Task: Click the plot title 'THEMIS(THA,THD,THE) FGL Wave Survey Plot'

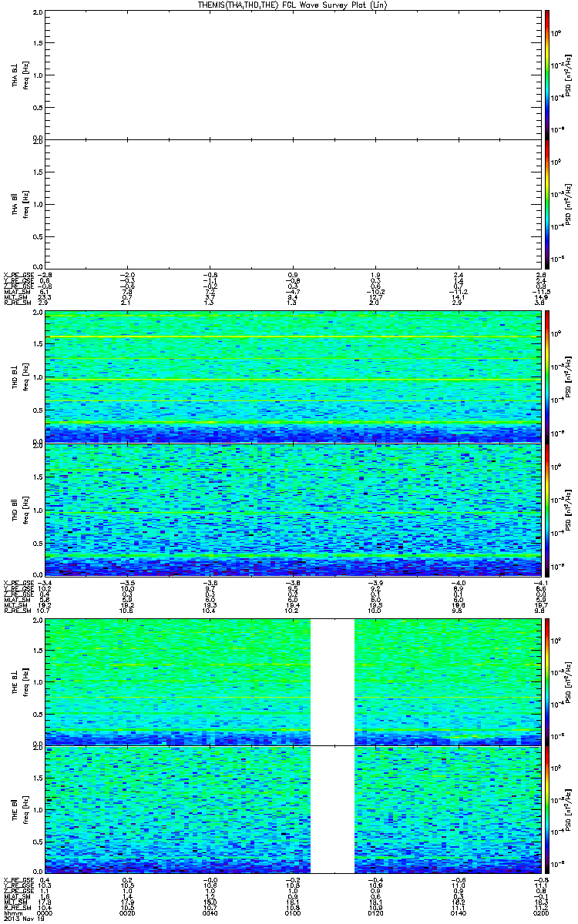Action: pyautogui.click(x=292, y=5)
